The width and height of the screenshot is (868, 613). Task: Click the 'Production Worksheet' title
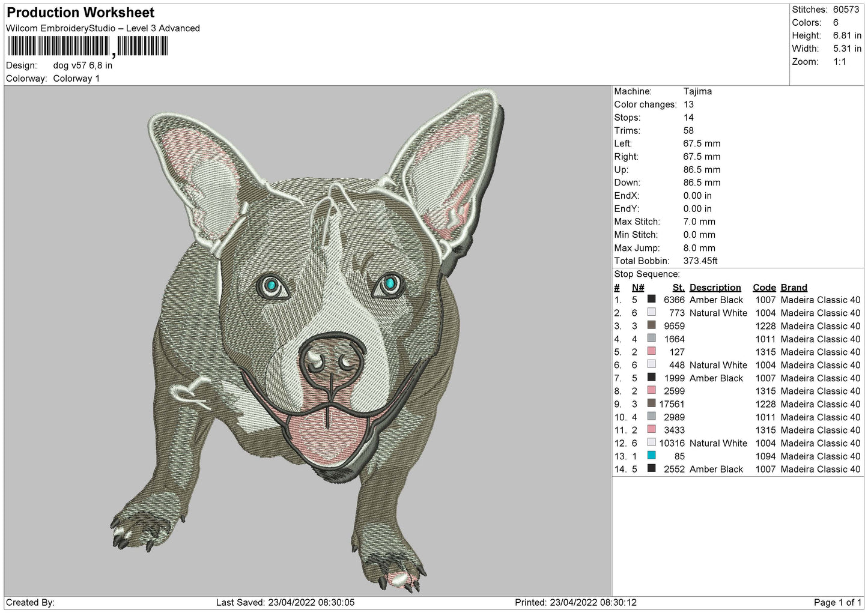coord(80,13)
